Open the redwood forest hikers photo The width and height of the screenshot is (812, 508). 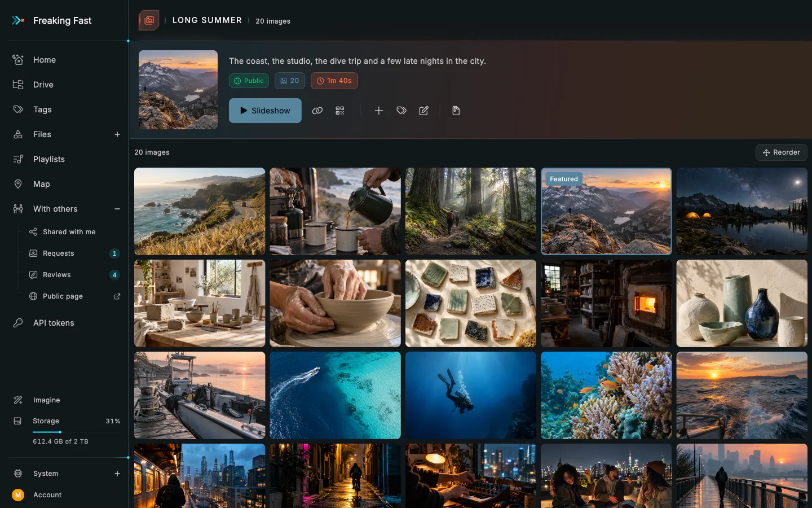pyautogui.click(x=471, y=211)
